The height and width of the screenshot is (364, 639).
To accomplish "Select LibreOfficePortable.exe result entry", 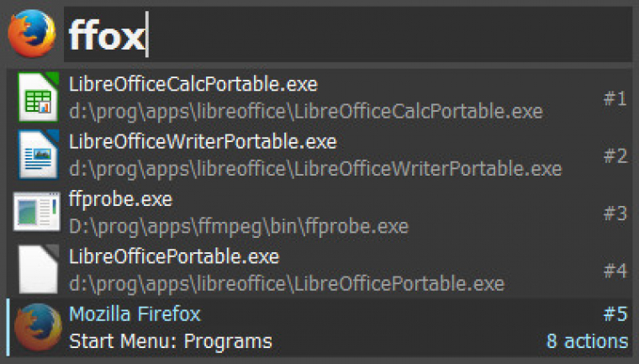I will [x=319, y=270].
